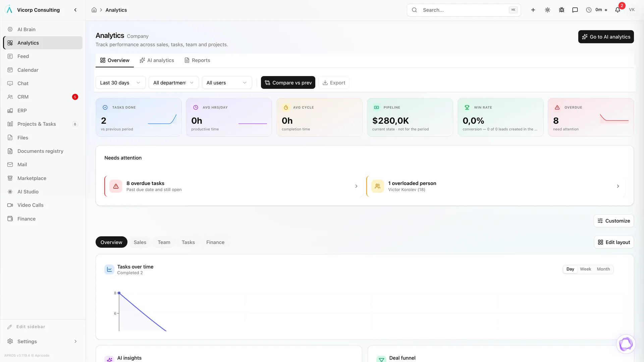Click Go to AI analytics button

(606, 37)
